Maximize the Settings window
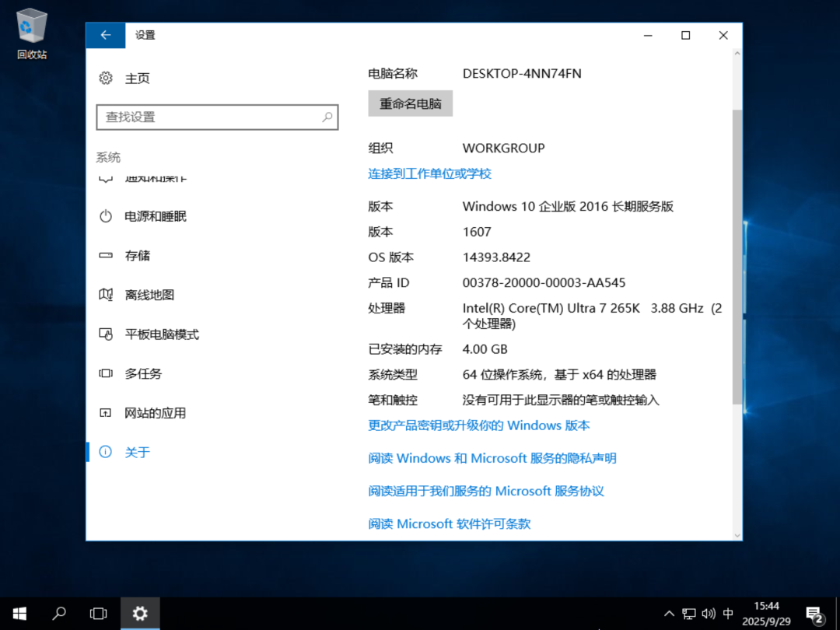The image size is (840, 630). click(x=686, y=35)
